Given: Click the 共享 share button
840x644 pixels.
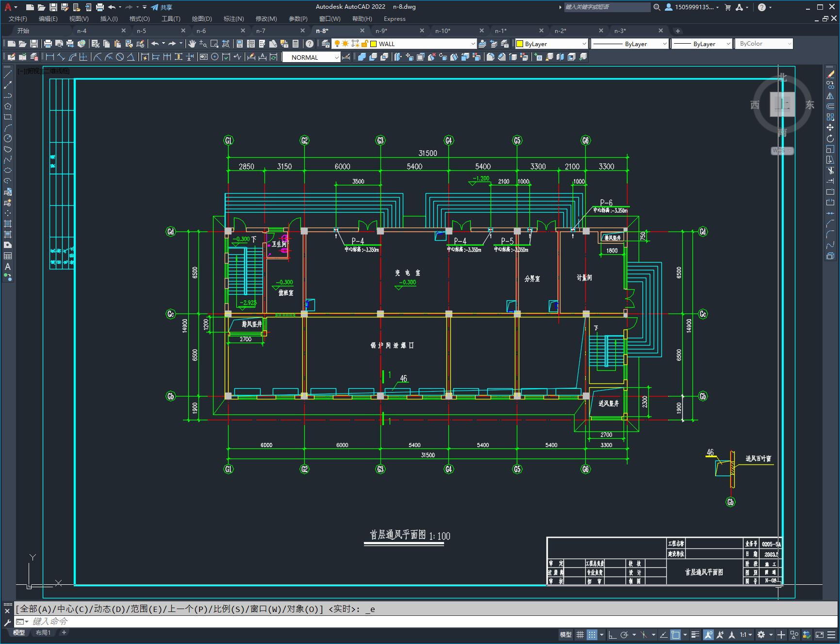Looking at the screenshot, I should (162, 7).
